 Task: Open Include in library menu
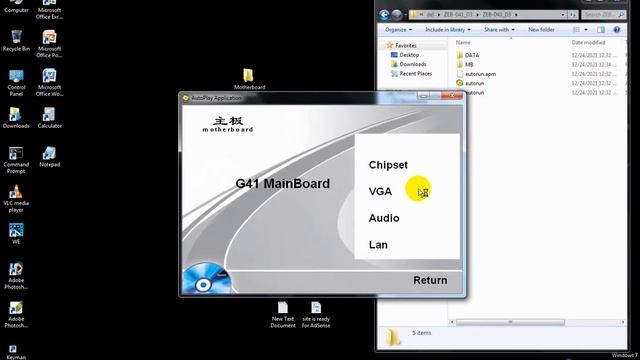tap(448, 30)
